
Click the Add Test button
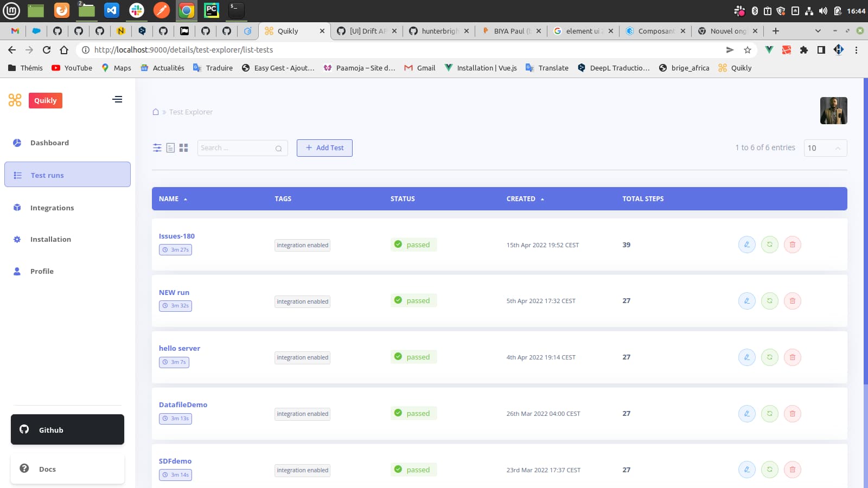pos(324,148)
